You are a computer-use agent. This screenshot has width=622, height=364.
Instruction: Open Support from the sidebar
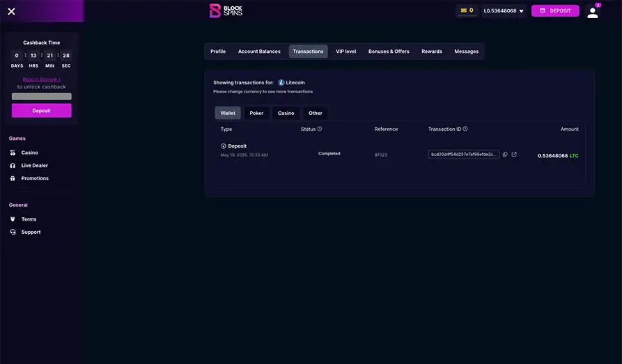coord(31,232)
